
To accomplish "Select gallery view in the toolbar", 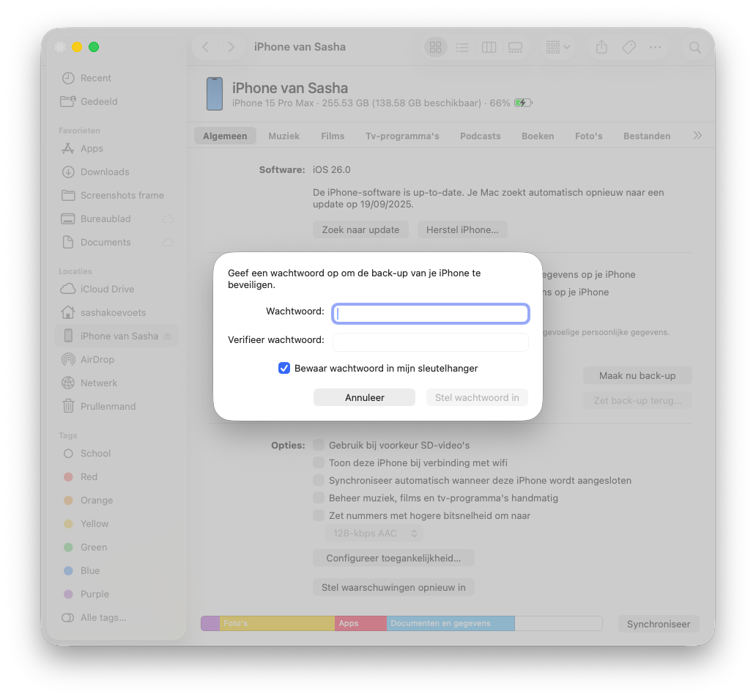I will (x=515, y=48).
